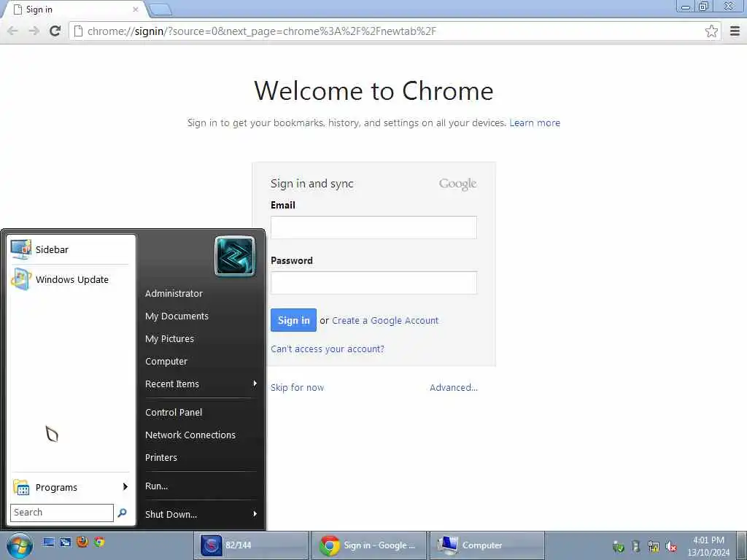
Task: Click Switch Between Windows quick launch icon
Action: coord(65,542)
